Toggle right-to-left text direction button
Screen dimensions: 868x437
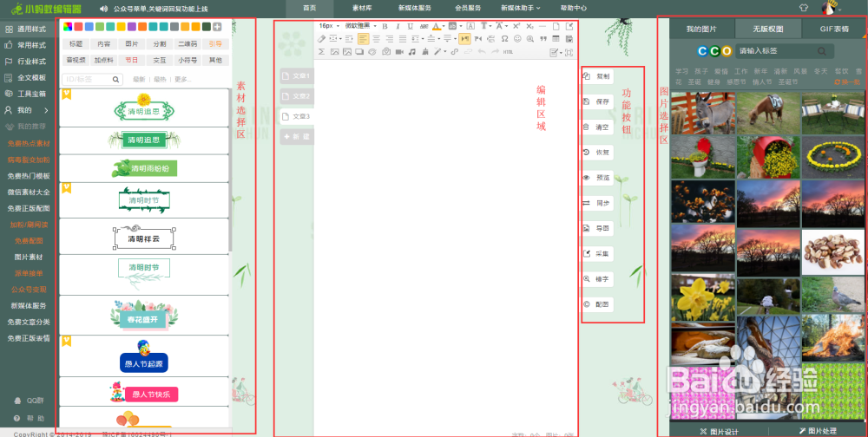[477, 39]
